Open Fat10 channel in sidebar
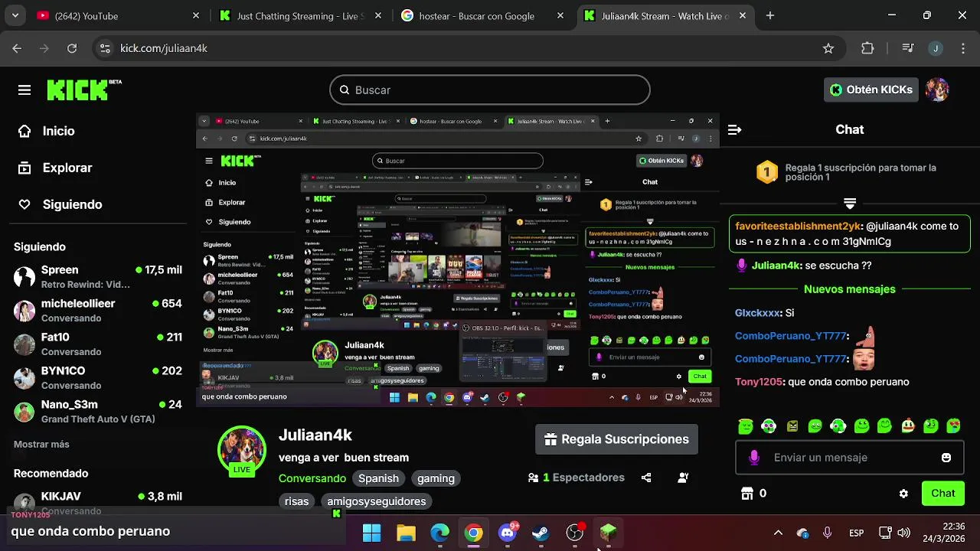The height and width of the screenshot is (551, 980). [98, 344]
